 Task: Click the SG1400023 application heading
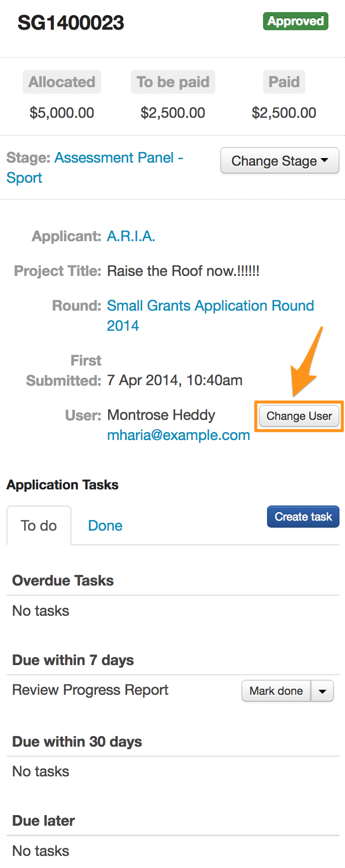pyautogui.click(x=71, y=23)
